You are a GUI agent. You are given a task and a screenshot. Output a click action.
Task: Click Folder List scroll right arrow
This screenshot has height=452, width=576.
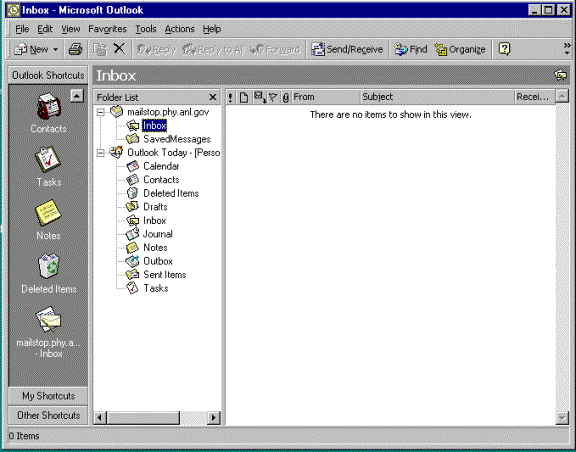tap(214, 418)
